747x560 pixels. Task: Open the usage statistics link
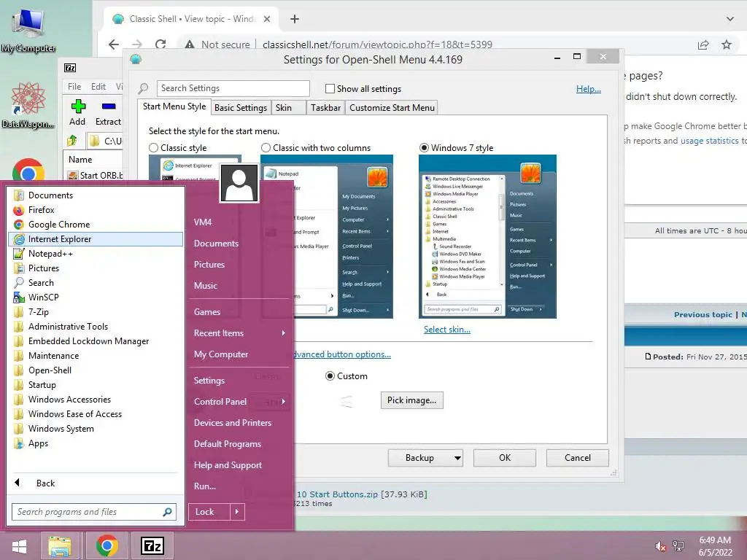click(709, 141)
